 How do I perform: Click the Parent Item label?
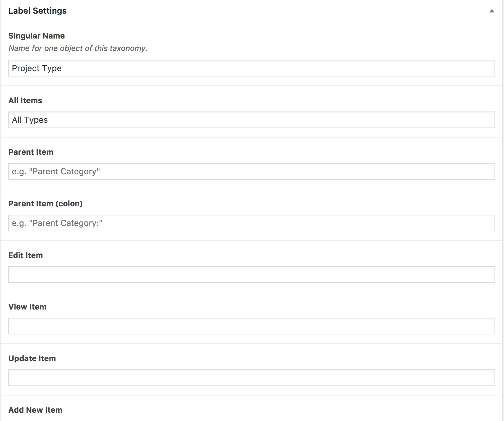31,152
